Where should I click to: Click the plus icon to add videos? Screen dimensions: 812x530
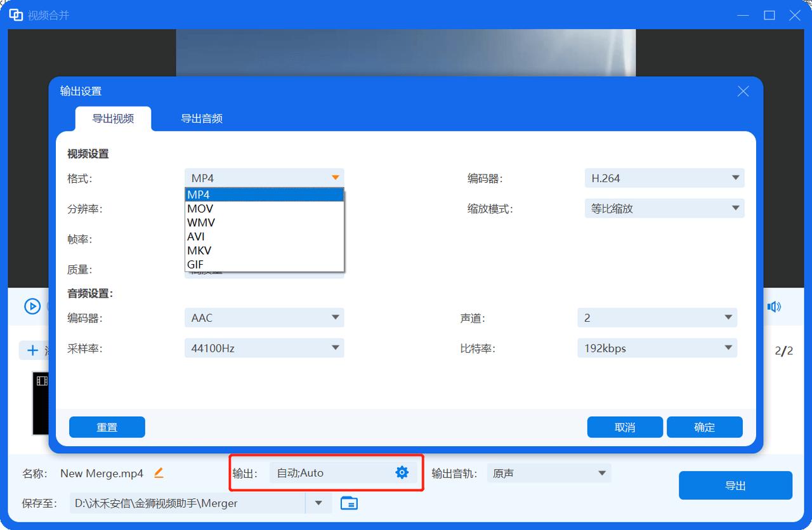click(x=32, y=350)
